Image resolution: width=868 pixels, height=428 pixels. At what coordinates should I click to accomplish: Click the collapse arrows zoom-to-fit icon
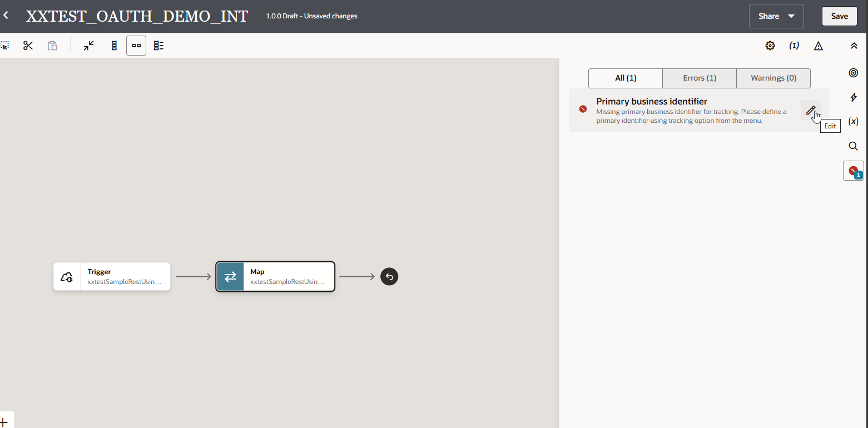coord(88,46)
